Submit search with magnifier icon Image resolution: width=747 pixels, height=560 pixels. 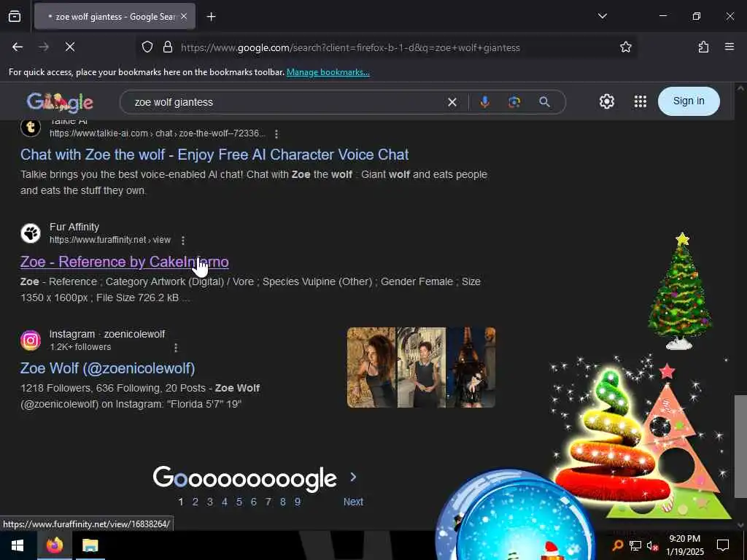(x=544, y=102)
